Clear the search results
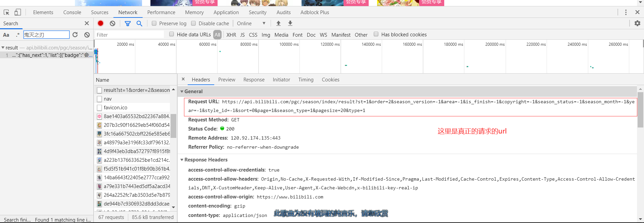The height and width of the screenshot is (223, 644). 87,35
